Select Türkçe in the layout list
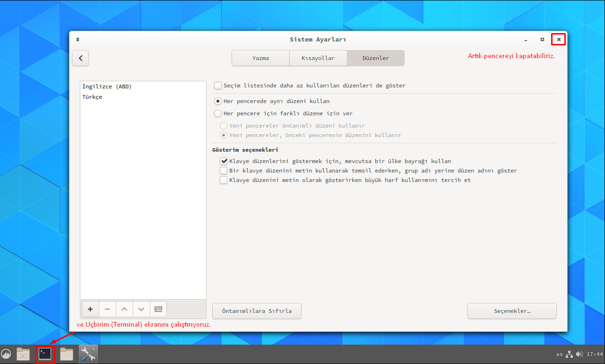The width and height of the screenshot is (605, 364). [93, 96]
